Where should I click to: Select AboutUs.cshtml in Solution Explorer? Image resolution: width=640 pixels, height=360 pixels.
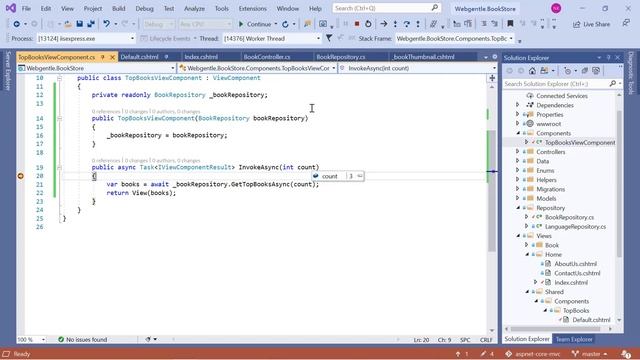(575, 264)
